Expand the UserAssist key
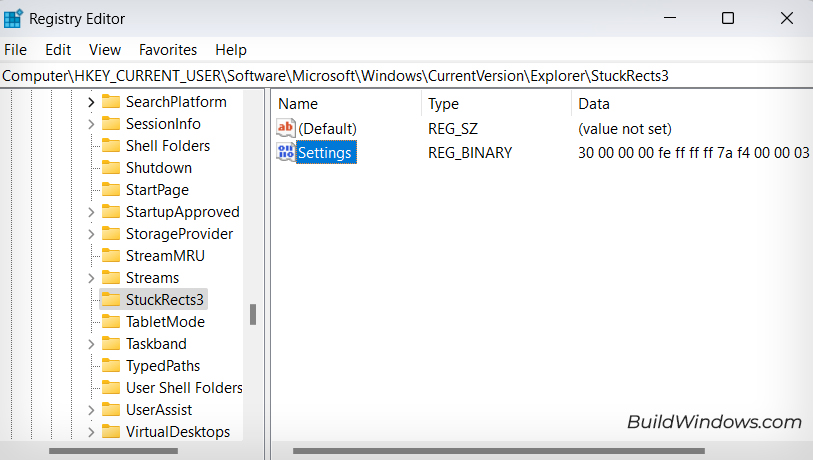The image size is (813, 460). tap(91, 410)
